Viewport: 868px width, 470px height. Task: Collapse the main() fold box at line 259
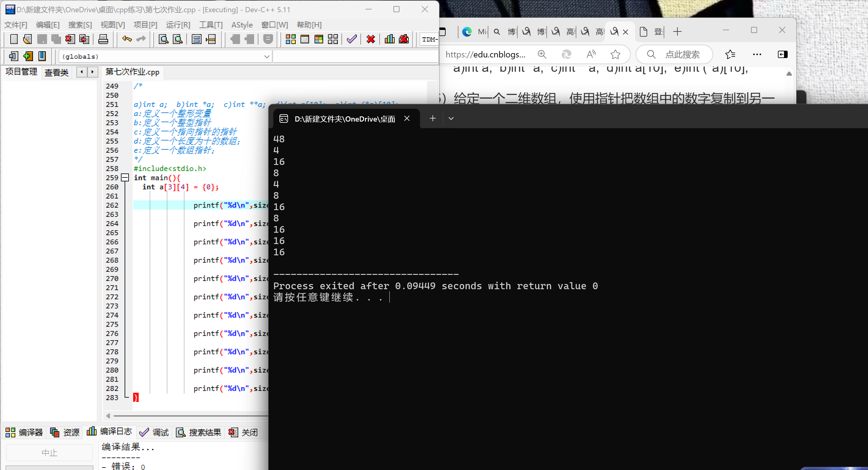pos(125,177)
